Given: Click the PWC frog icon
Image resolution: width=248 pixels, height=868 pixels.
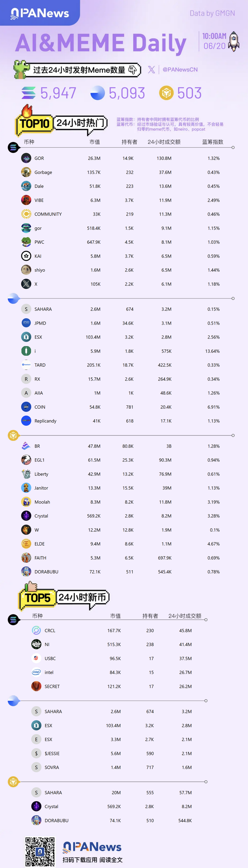Looking at the screenshot, I should [26, 242].
